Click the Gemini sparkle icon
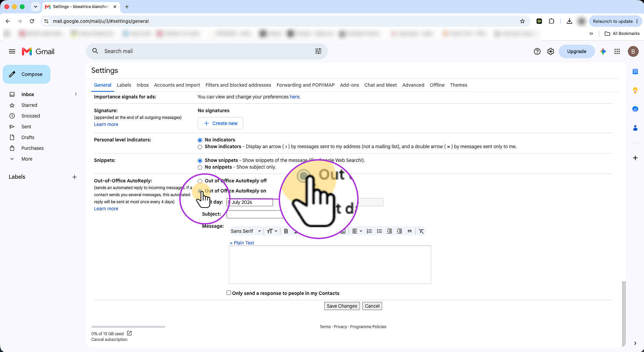644x352 pixels. tap(603, 51)
